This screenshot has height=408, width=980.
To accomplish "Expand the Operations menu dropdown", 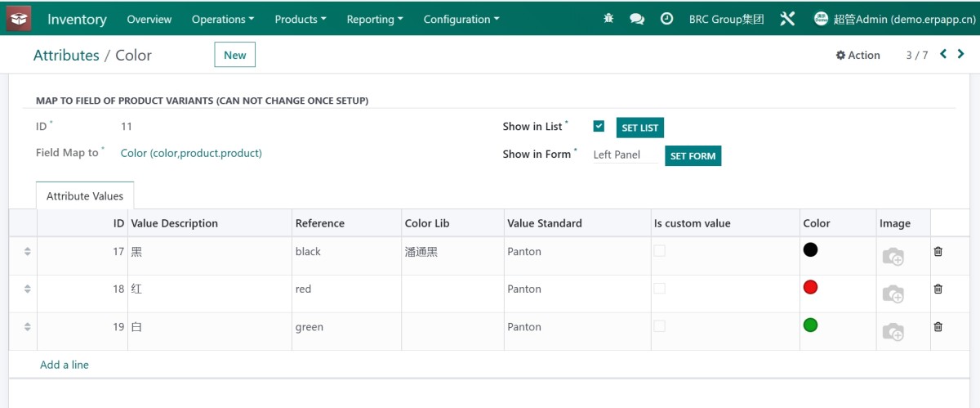I will tap(222, 19).
